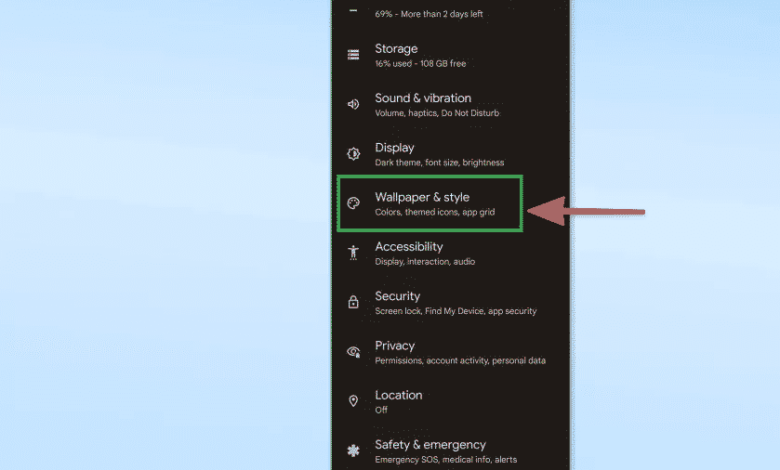Open the Security settings entry
Viewport: 780px width, 470px height.
[451, 302]
